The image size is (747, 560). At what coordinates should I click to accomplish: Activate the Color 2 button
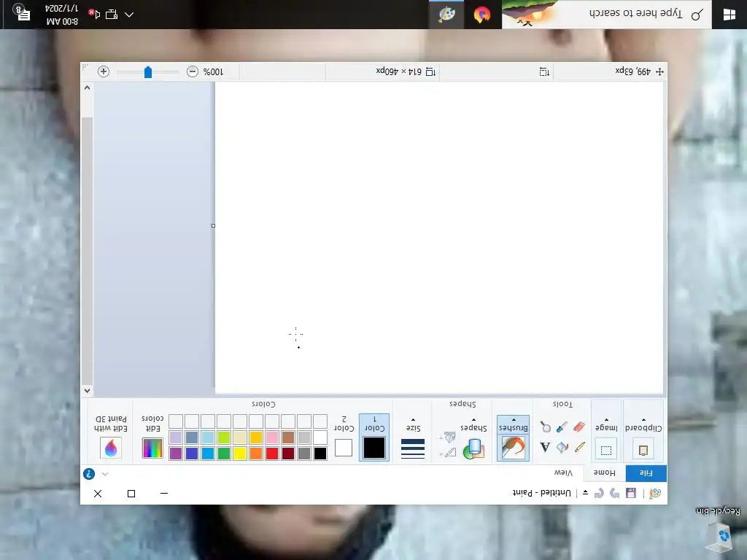[344, 437]
